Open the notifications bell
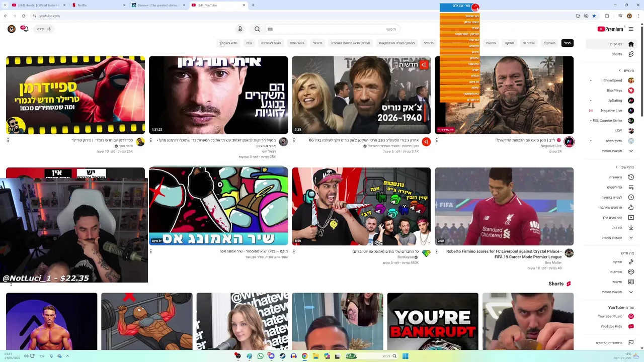 (x=24, y=29)
